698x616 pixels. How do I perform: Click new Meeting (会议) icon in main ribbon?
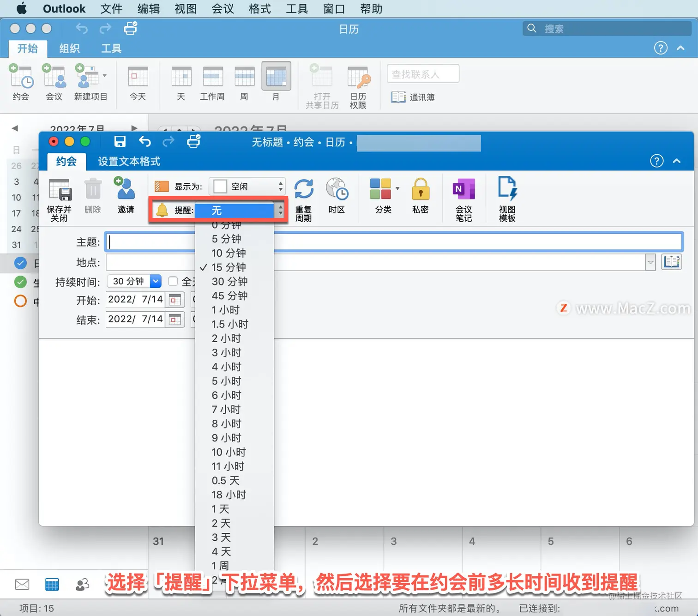point(54,76)
